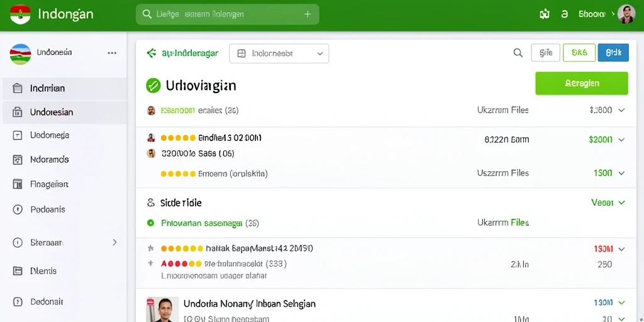This screenshot has height=322, width=644.
Task: Click the Shooa account label in header
Action: coord(592,14)
